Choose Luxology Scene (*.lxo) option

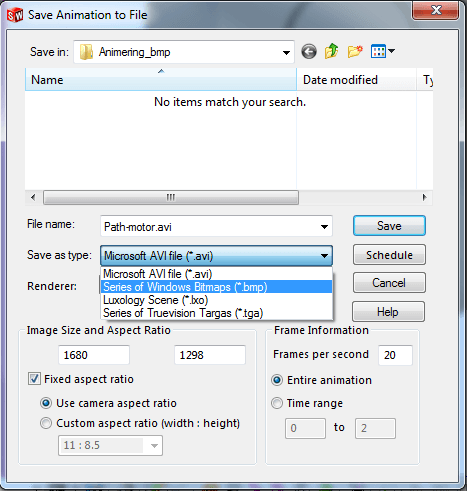[216, 300]
